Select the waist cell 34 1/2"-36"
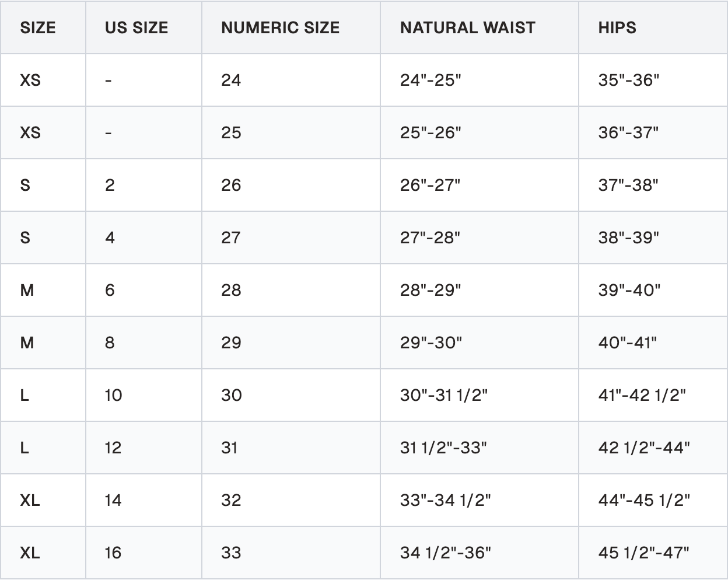The height and width of the screenshot is (580, 728). pos(480,553)
